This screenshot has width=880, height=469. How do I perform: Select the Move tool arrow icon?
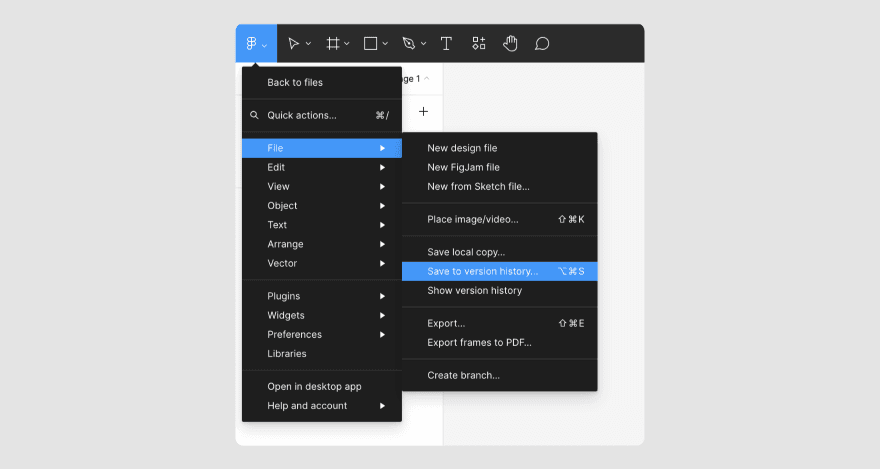[293, 43]
